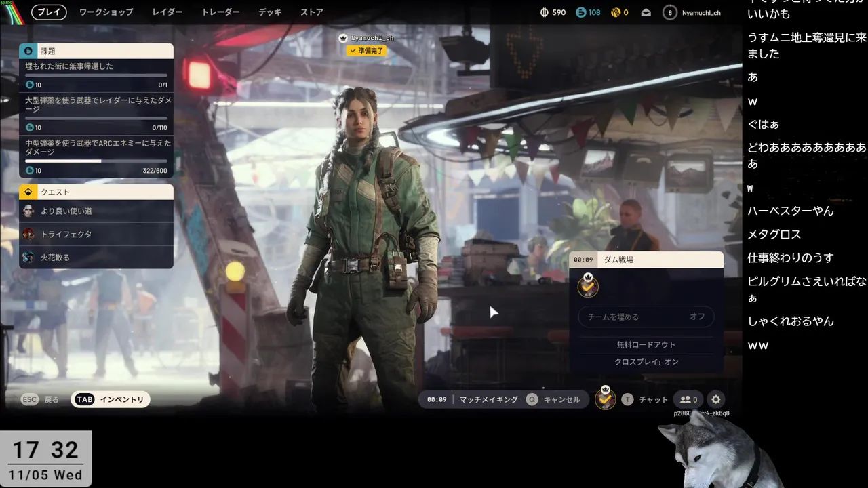Click the chat message ハーベスターやん
Screen dimensions: 868x488
(791, 211)
